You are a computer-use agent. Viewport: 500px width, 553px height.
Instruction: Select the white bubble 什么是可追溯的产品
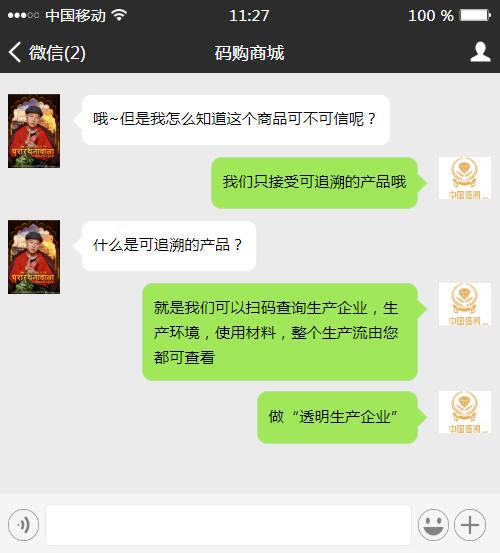169,246
